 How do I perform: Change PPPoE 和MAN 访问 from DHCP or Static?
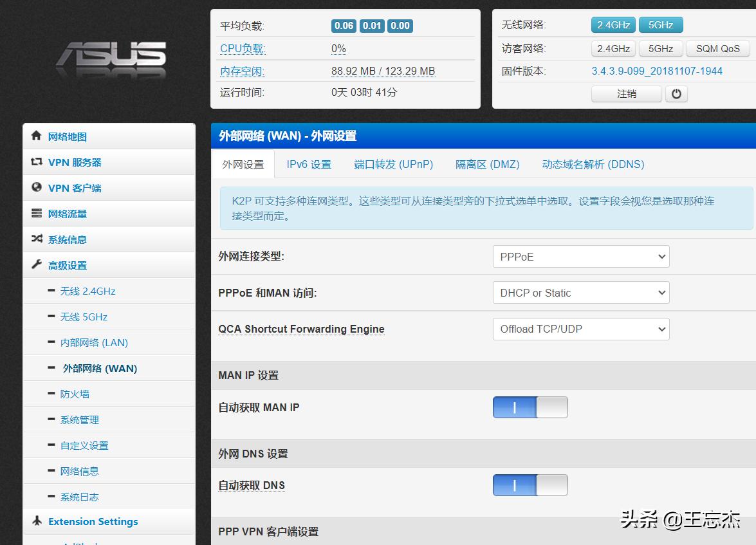click(x=580, y=293)
